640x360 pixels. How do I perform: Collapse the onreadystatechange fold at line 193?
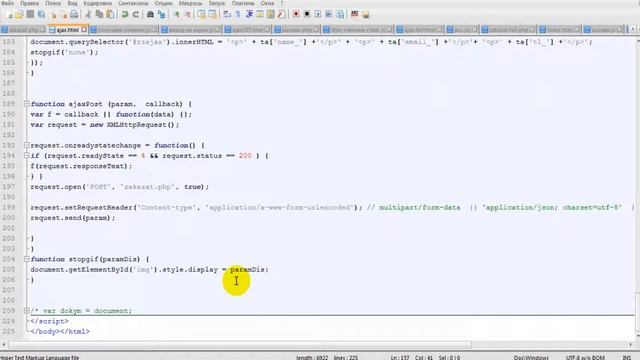pos(27,145)
